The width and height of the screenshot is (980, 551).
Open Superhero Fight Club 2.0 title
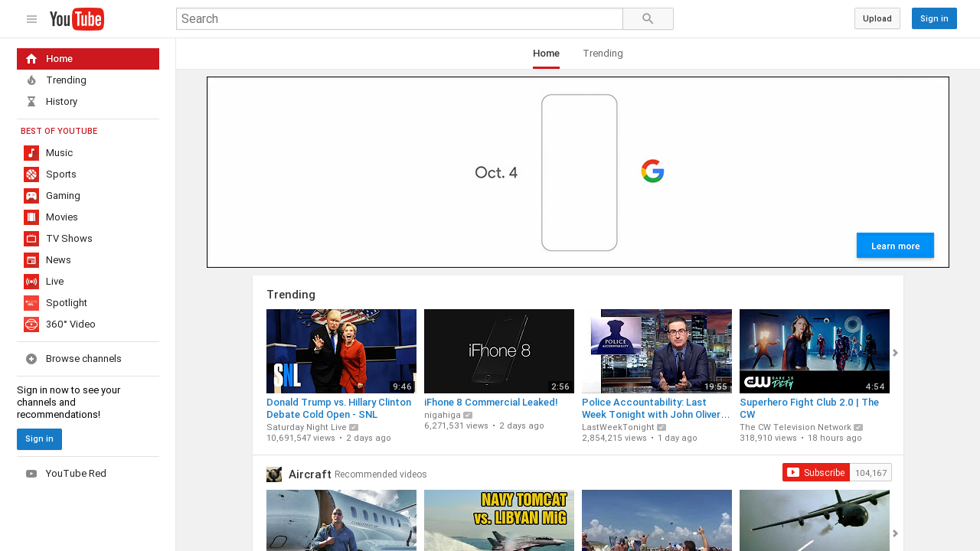tap(811, 408)
